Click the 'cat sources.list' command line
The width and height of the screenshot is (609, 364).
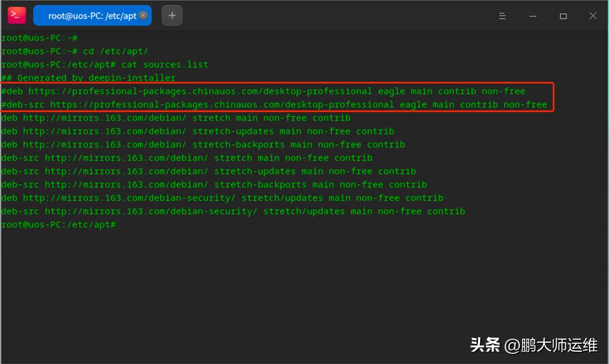pyautogui.click(x=105, y=64)
